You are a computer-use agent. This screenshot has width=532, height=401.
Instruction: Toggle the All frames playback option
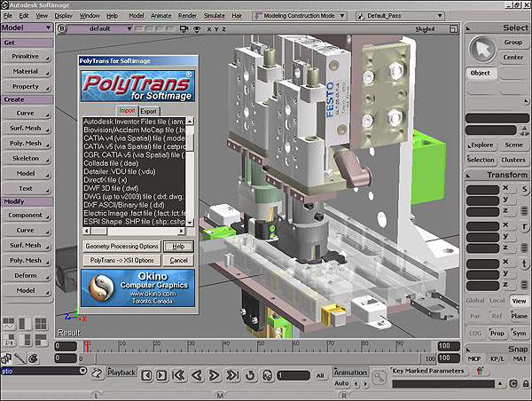click(320, 375)
